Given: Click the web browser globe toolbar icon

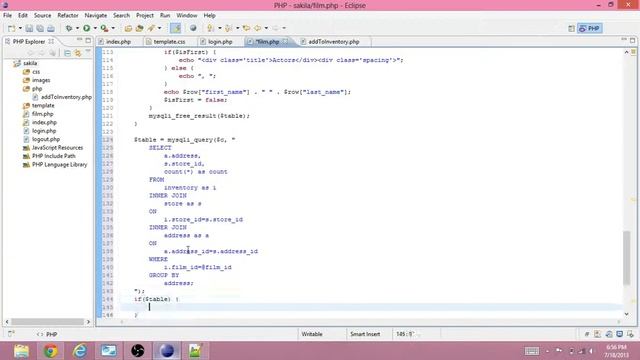Looking at the screenshot, I should tap(193, 28).
